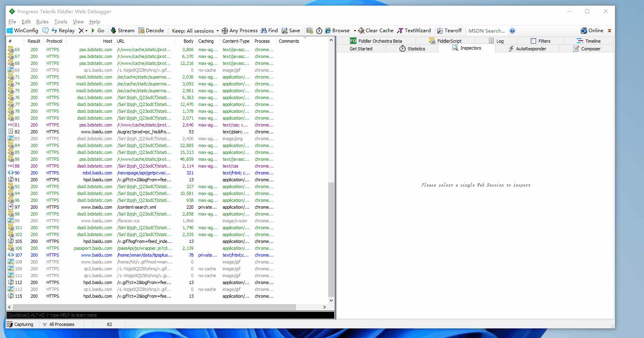Sort sessions by Body column header
The width and height of the screenshot is (644, 338).
point(186,41)
